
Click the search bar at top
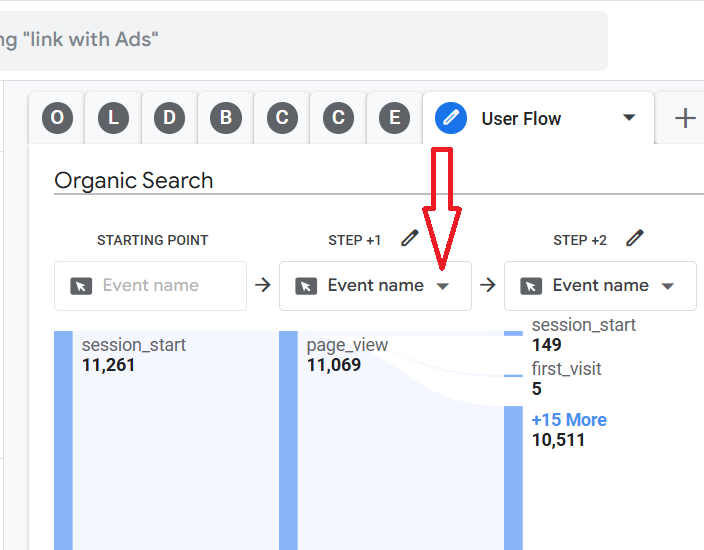(x=300, y=40)
